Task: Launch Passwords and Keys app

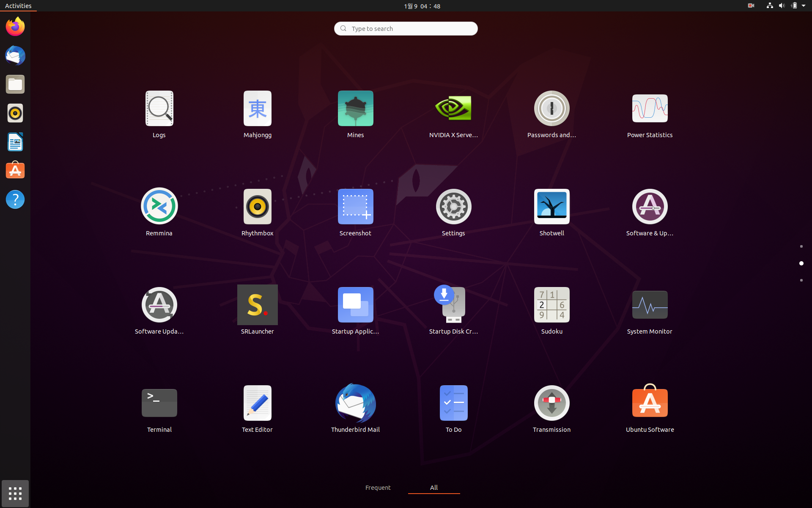Action: [x=551, y=114]
